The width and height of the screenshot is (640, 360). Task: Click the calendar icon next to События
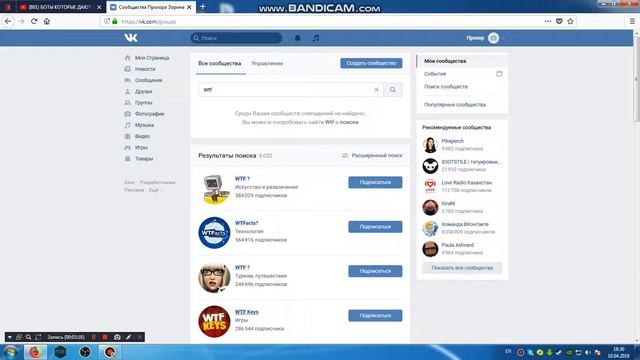click(x=499, y=74)
